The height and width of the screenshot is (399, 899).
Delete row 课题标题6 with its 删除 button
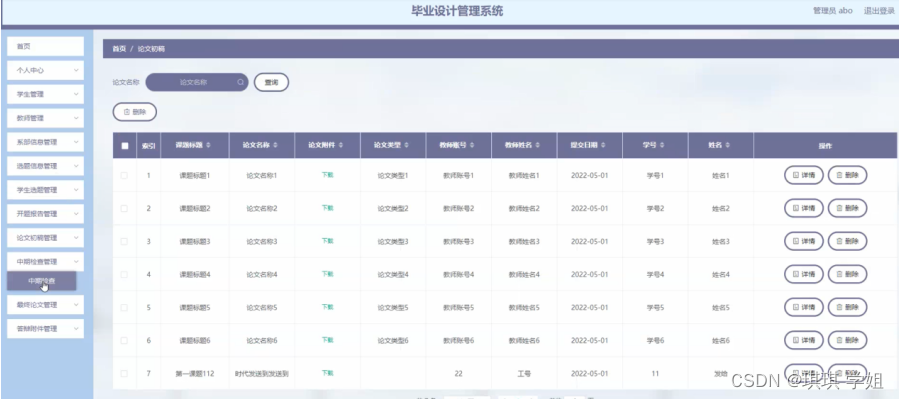[x=847, y=341]
